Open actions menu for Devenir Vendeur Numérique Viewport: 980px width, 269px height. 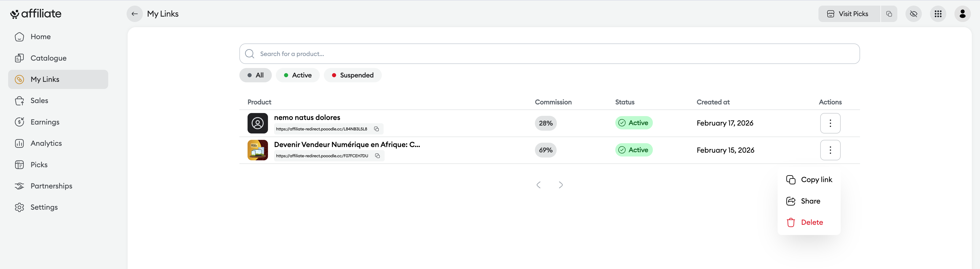pos(830,150)
